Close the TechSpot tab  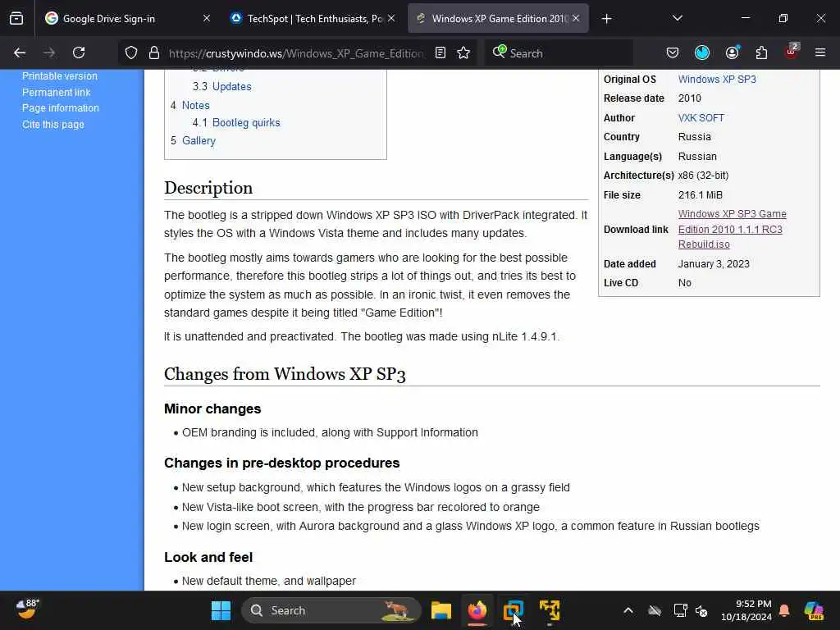(391, 19)
